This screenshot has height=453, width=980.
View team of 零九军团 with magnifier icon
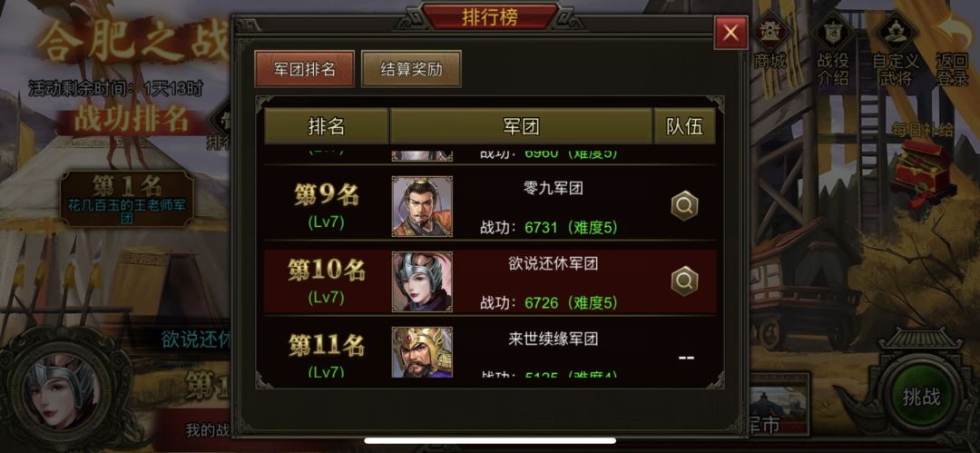coord(684,205)
